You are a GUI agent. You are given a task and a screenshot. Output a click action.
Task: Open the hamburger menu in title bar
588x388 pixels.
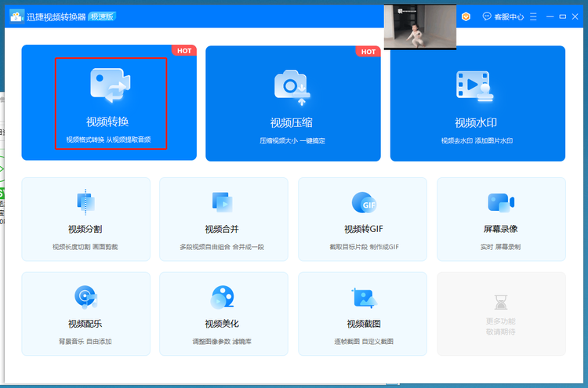point(533,16)
